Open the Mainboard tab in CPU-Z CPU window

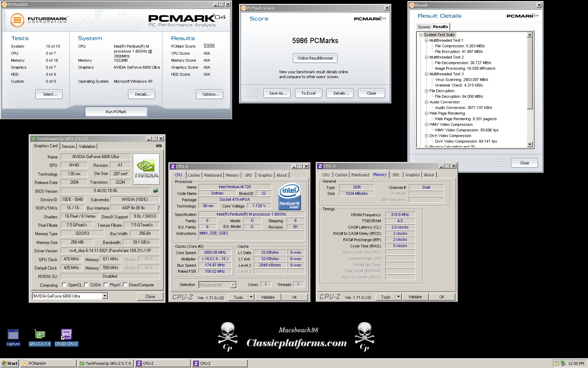pyautogui.click(x=213, y=175)
